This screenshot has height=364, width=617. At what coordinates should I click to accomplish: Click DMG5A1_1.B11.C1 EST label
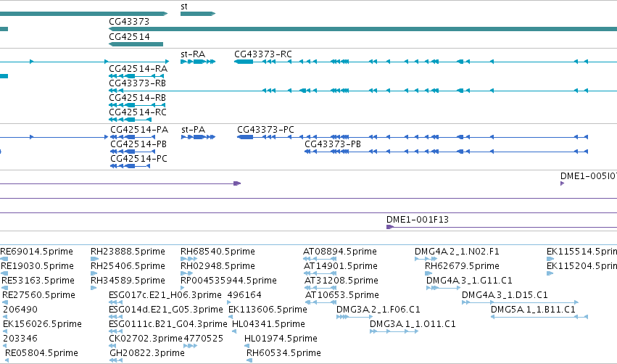pyautogui.click(x=533, y=310)
